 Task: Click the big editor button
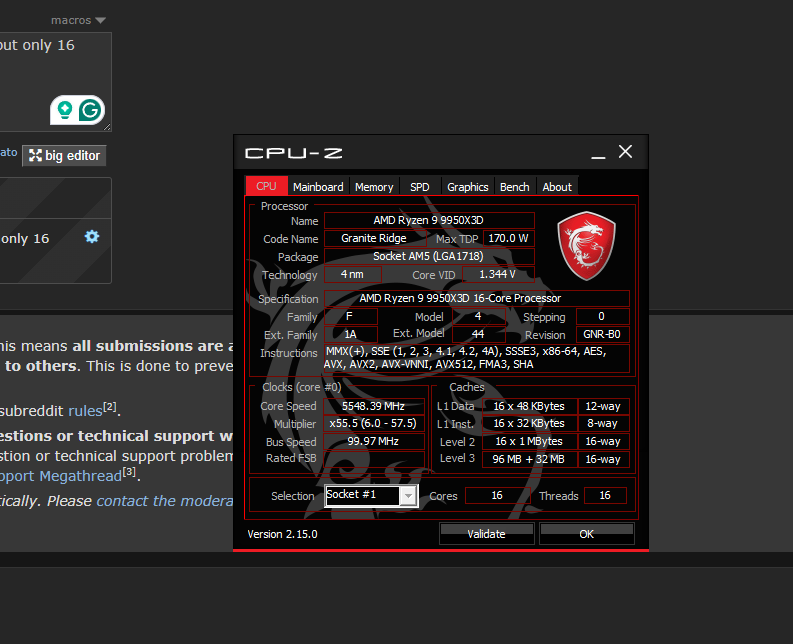tap(64, 156)
